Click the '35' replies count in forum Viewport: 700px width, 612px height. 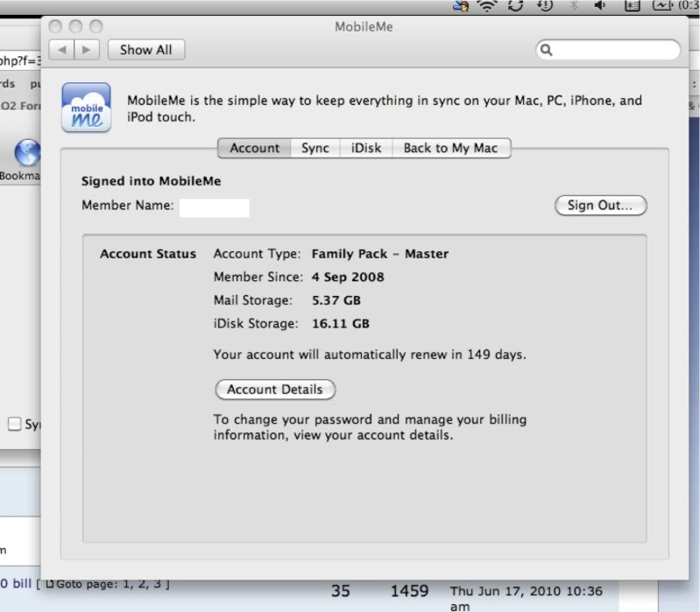point(341,592)
